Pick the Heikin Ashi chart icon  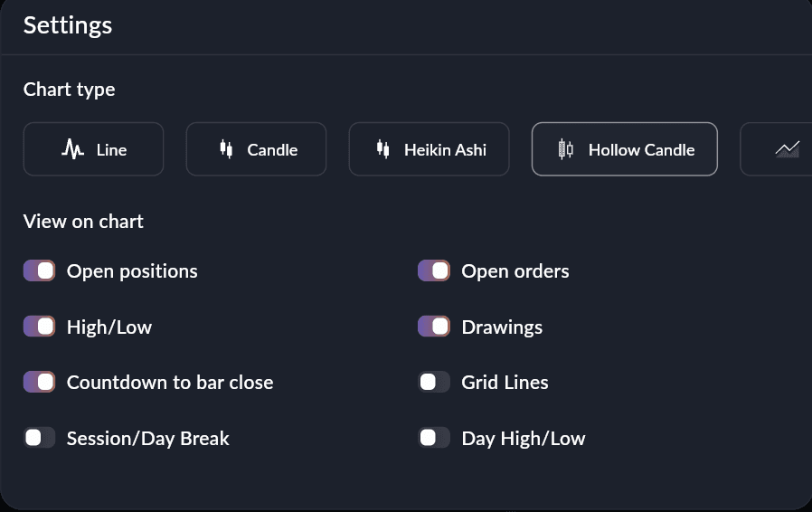382,149
